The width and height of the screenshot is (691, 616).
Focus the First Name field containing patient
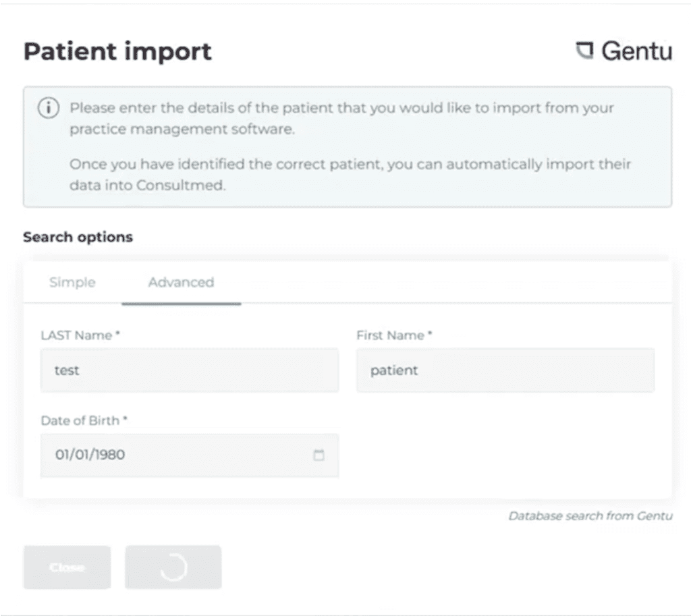[x=505, y=370]
